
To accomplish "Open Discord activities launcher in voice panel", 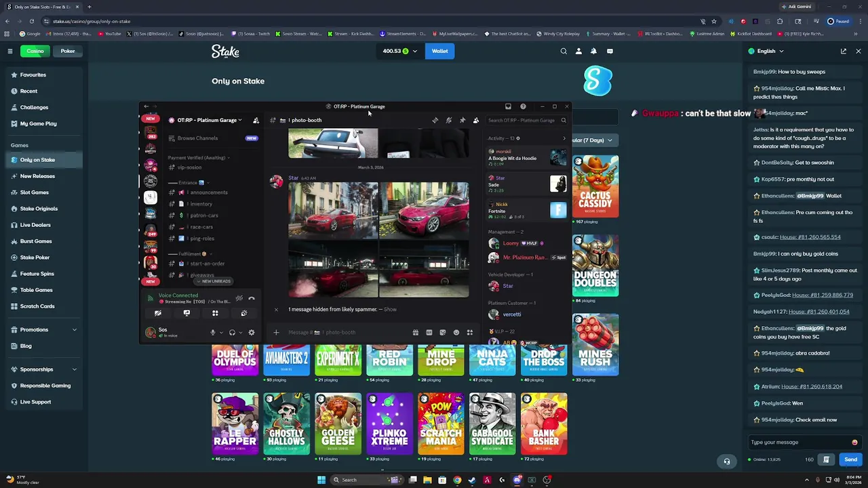I will tap(215, 313).
